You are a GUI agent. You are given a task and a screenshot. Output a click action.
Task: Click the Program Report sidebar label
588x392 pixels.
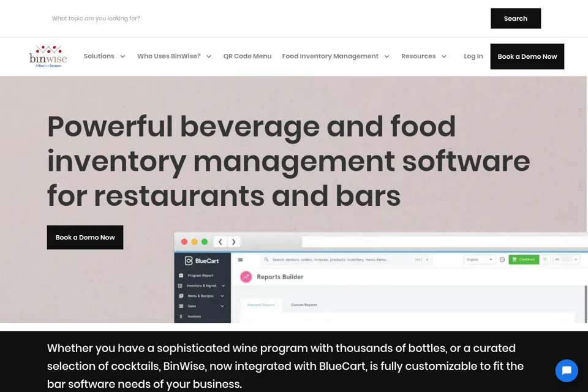(x=200, y=276)
